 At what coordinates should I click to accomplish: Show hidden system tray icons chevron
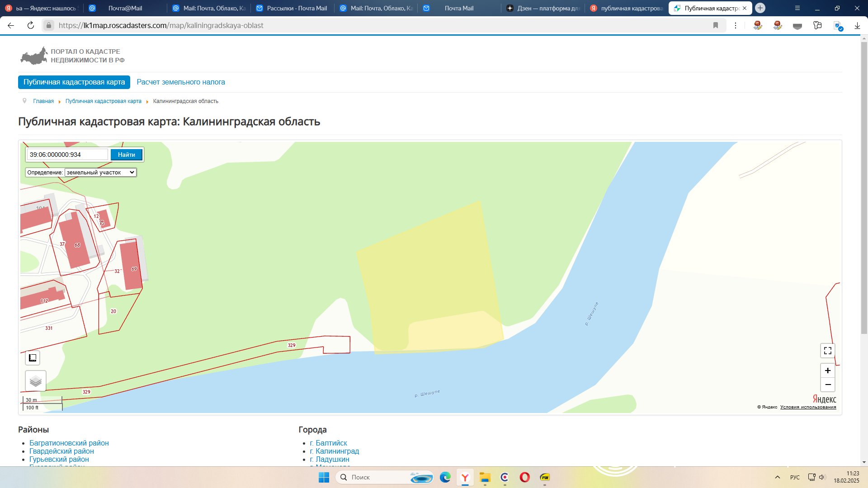click(x=778, y=477)
